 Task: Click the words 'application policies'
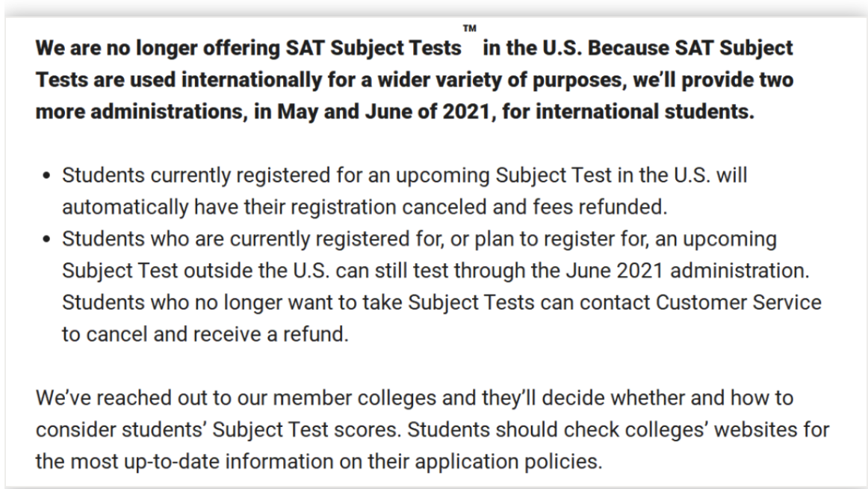click(506, 462)
